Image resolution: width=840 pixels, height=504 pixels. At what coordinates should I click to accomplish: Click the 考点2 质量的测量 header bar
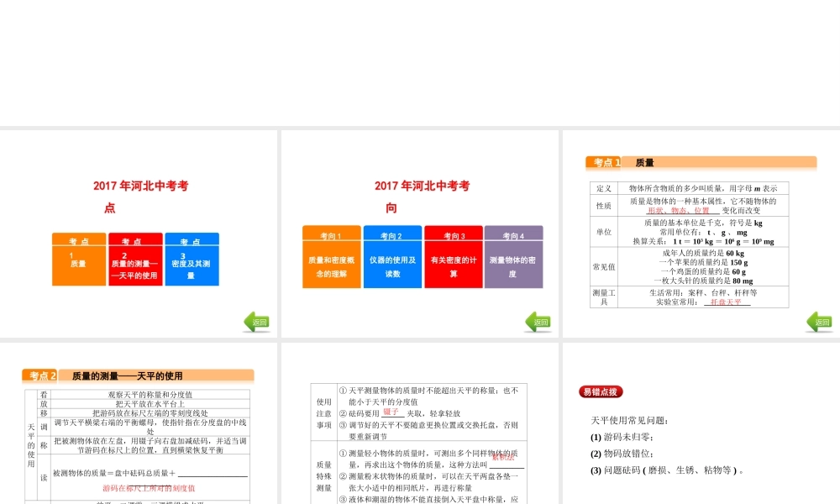tap(138, 376)
